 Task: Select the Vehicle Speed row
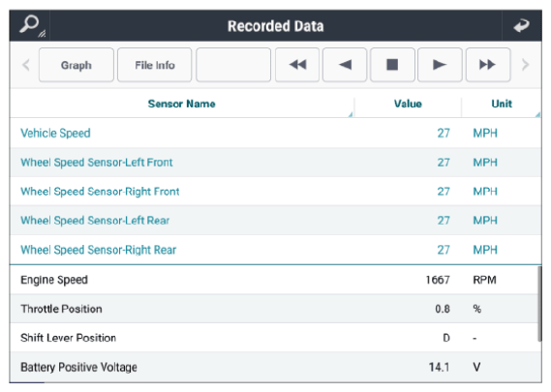[x=276, y=134]
